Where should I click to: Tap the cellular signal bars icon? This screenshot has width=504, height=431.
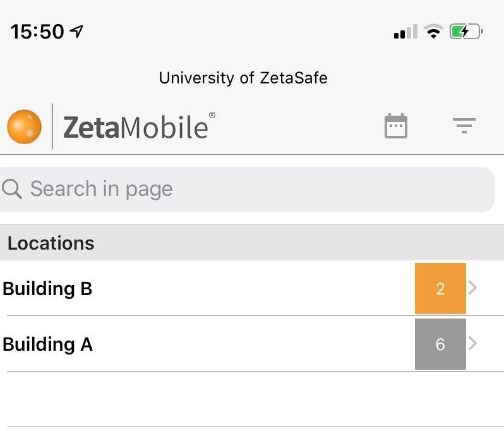[405, 32]
